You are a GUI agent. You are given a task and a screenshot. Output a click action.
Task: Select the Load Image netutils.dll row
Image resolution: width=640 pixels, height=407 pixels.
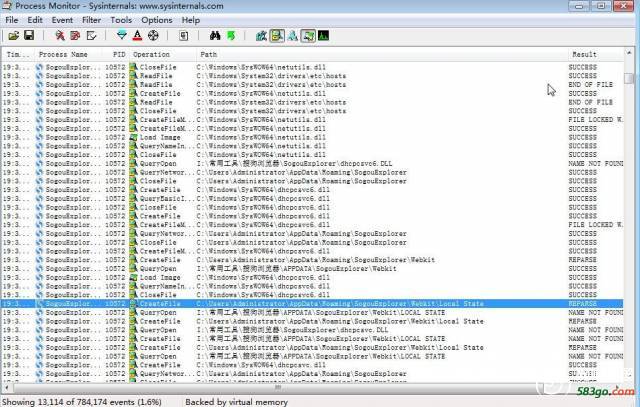pos(312,137)
